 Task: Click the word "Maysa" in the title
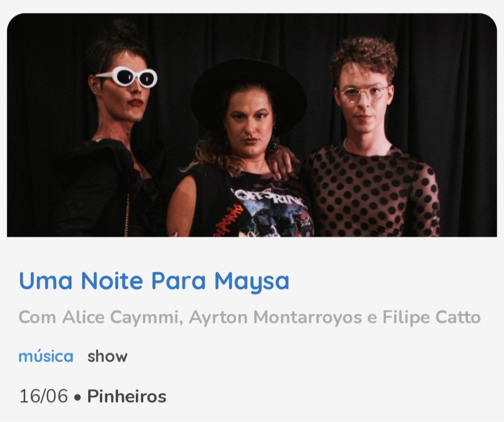[252, 281]
